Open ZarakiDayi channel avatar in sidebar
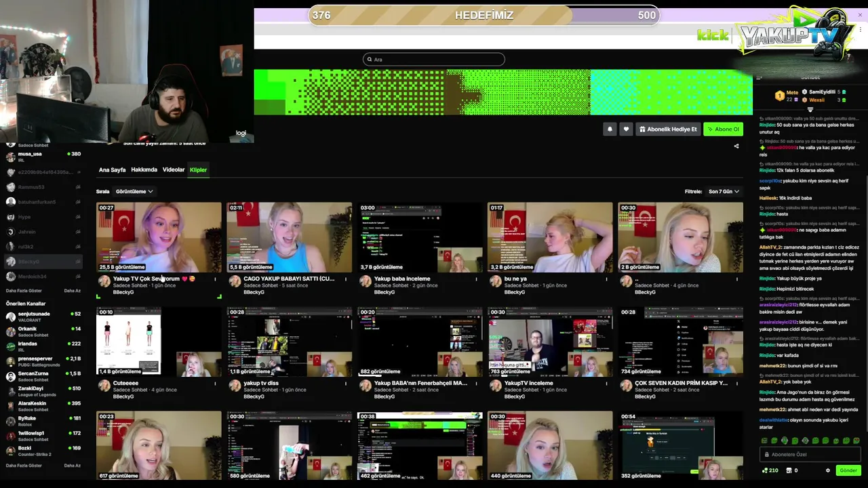The image size is (868, 488). click(11, 391)
